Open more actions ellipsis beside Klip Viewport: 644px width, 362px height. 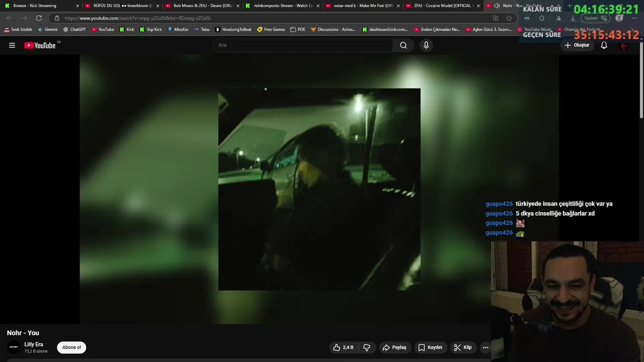[x=486, y=347]
